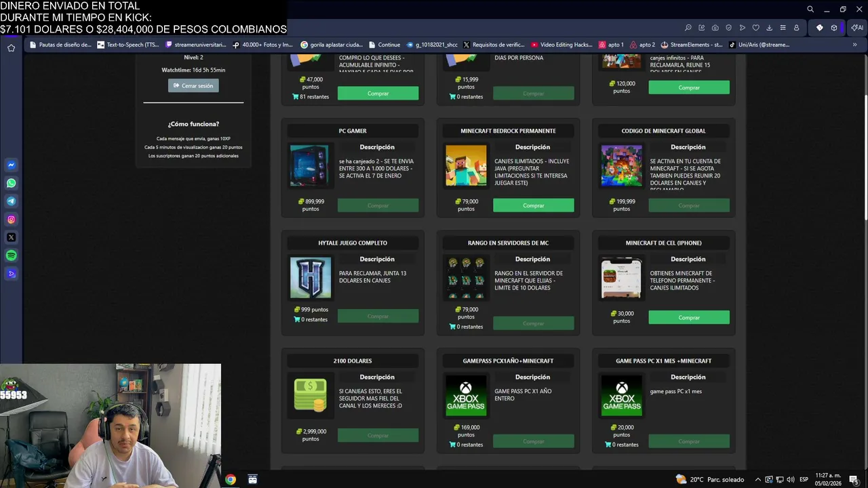Switch the ESP keyboard language indicator

click(804, 479)
